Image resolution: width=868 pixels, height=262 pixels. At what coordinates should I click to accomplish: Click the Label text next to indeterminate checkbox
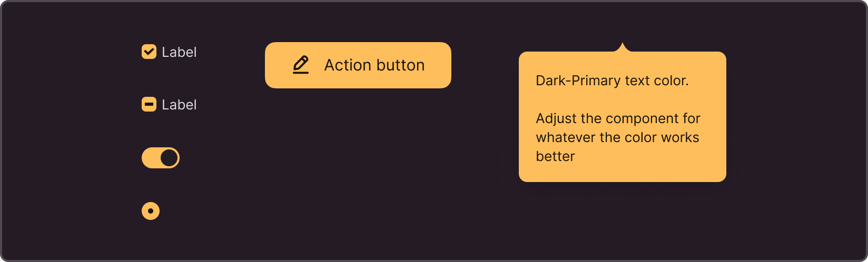click(179, 105)
